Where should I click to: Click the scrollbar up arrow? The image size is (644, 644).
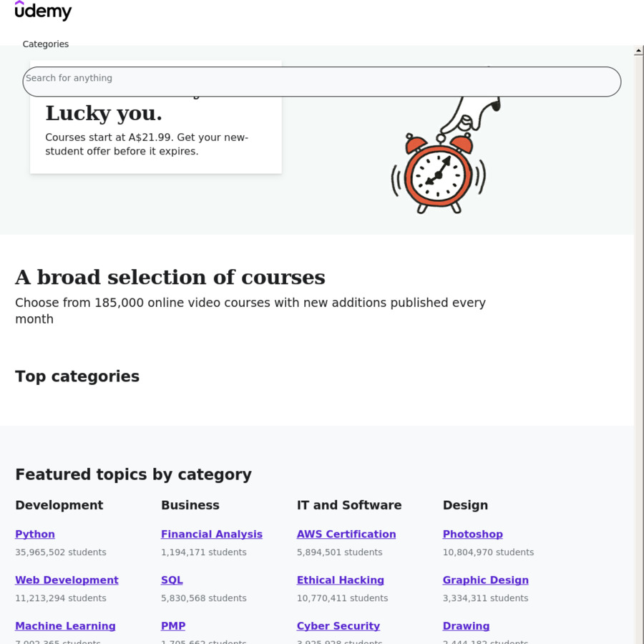pyautogui.click(x=638, y=50)
